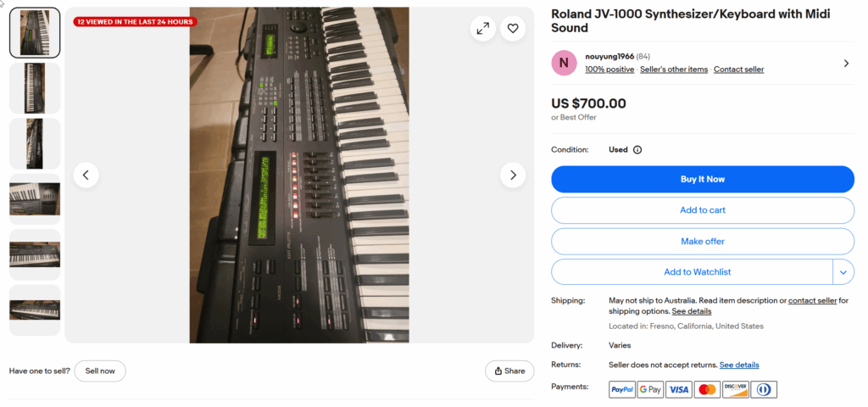868x407 pixels.
Task: Click the seller avatar N icon
Action: click(564, 63)
